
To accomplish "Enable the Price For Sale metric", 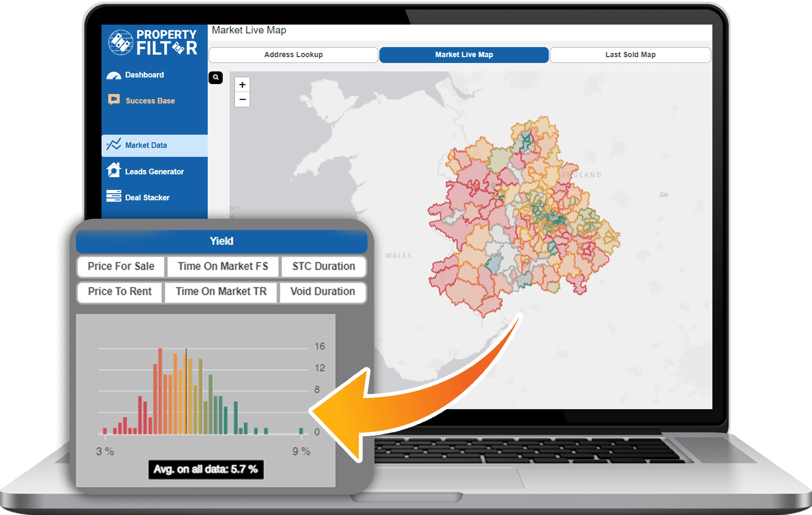I will coord(120,266).
